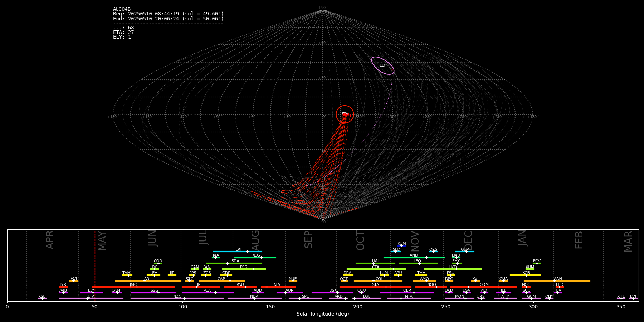This screenshot has height=322, width=644.
Task: Click the Solar longitude axis label
Action: [323, 314]
